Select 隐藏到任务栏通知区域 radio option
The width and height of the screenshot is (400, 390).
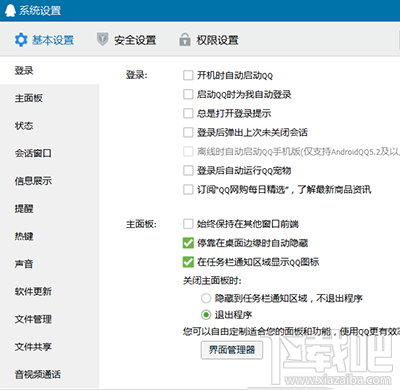click(206, 298)
